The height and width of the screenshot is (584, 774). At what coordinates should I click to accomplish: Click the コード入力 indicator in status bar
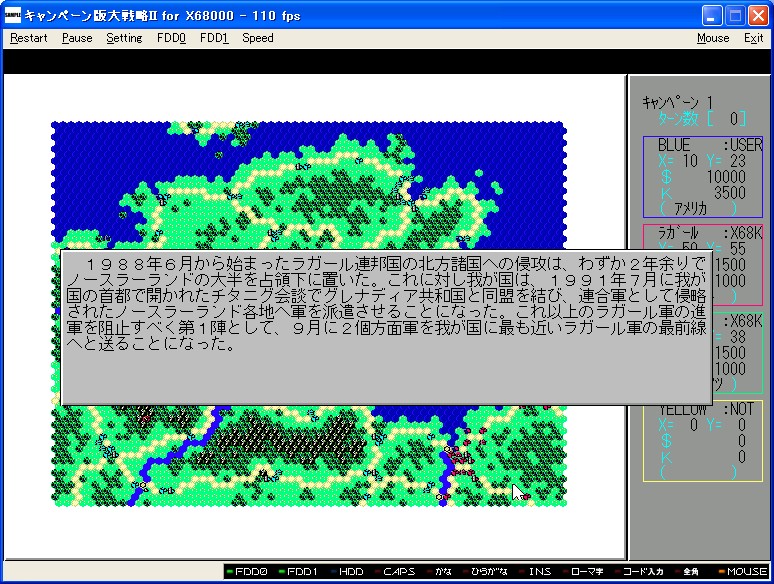coord(639,572)
